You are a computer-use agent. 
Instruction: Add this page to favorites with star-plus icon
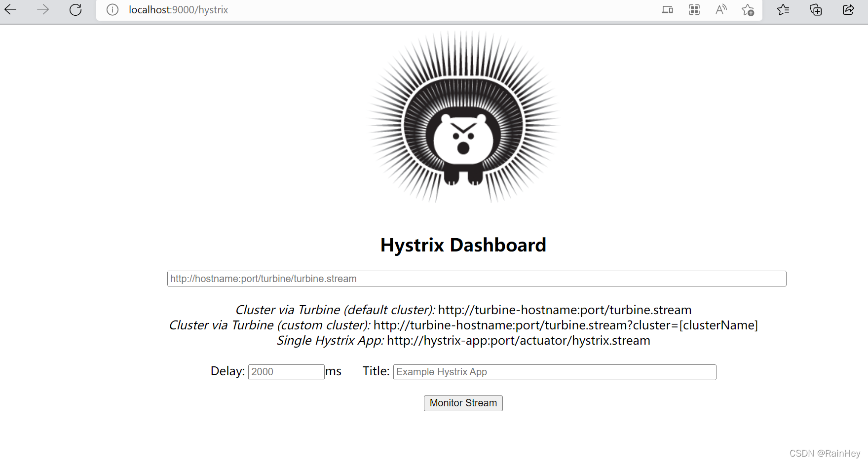click(748, 10)
